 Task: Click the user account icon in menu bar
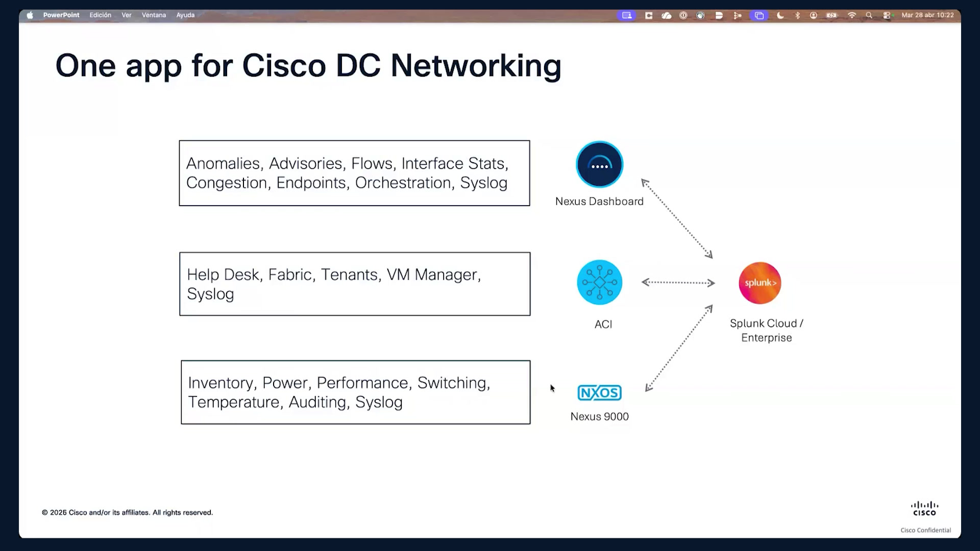(x=814, y=15)
